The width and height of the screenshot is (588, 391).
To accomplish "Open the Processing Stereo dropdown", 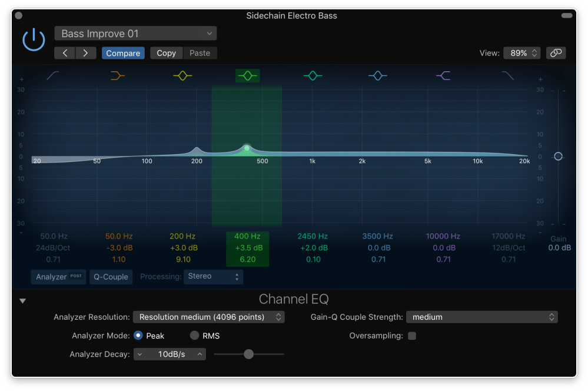I will click(x=213, y=276).
